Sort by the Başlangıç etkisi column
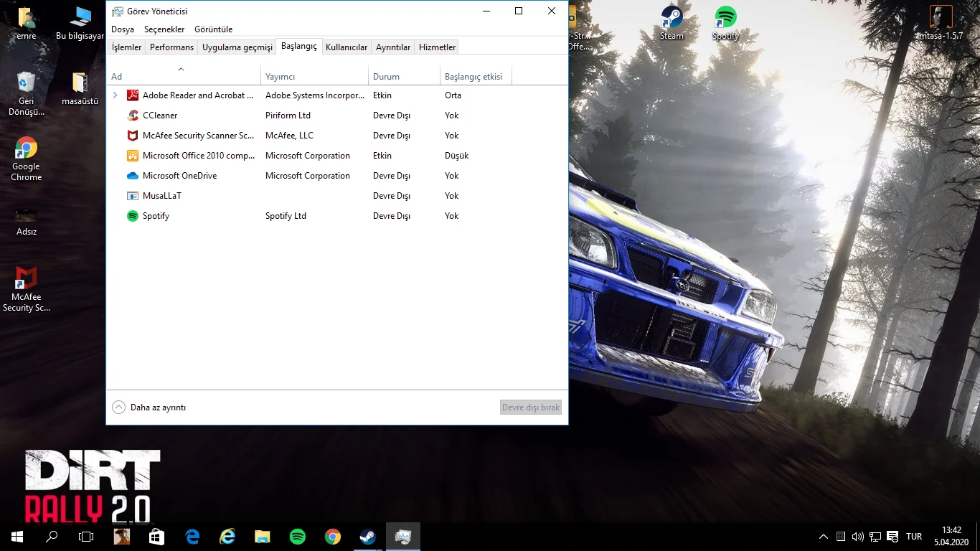Screen dimensions: 980x551 (476, 76)
